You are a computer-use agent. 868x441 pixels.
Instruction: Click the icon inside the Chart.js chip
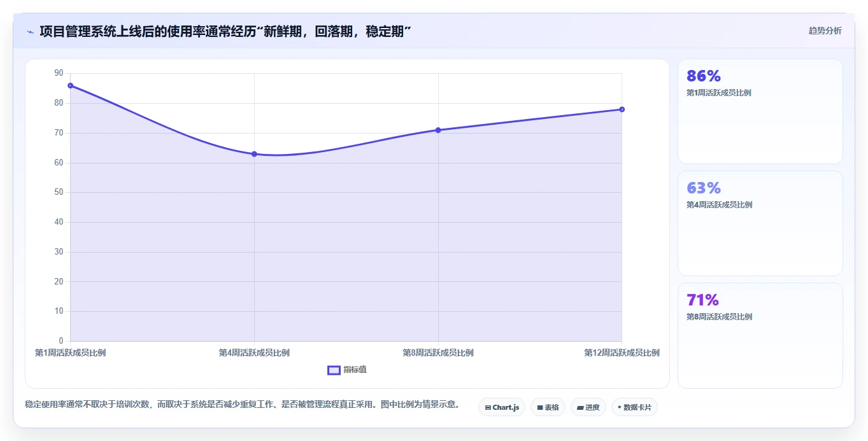488,407
